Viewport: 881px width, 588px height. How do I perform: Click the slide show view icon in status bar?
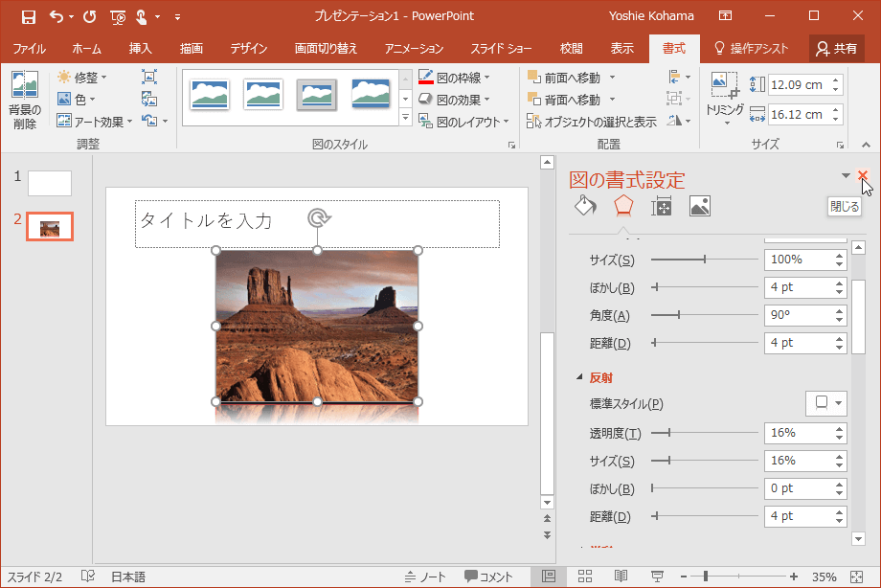[x=657, y=577]
